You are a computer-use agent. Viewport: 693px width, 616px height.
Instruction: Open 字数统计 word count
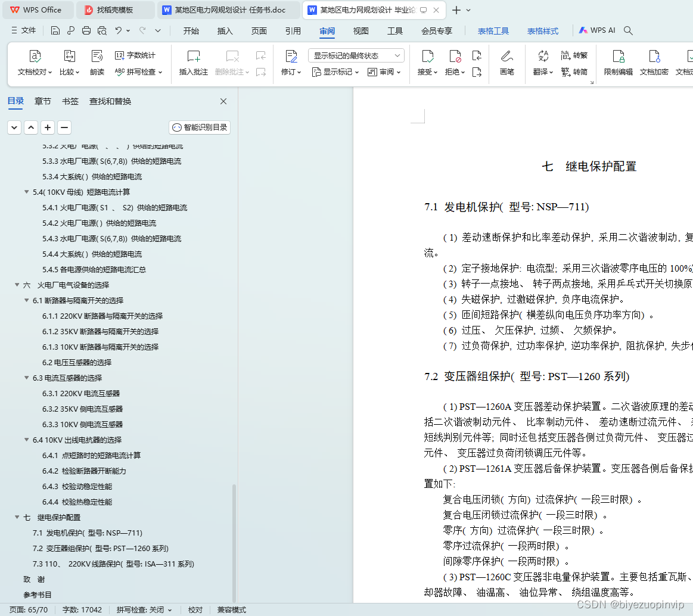tap(135, 55)
